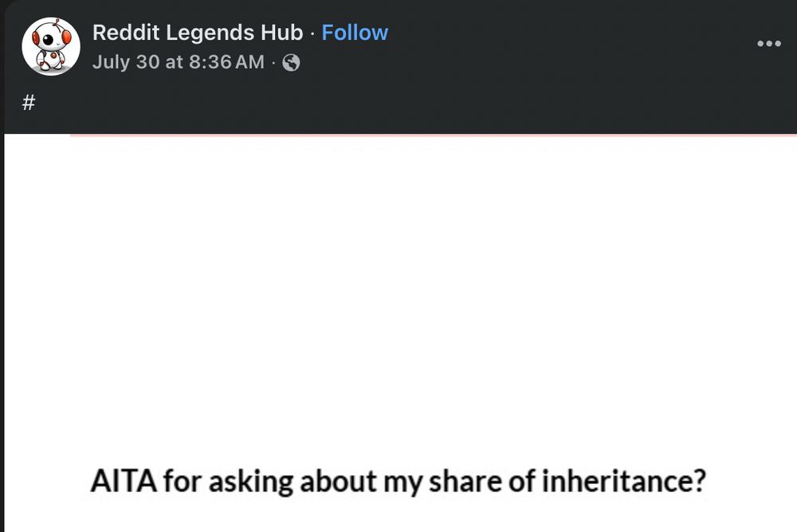
Task: Open the Reddit Legends Hub profile avatar
Action: click(51, 46)
